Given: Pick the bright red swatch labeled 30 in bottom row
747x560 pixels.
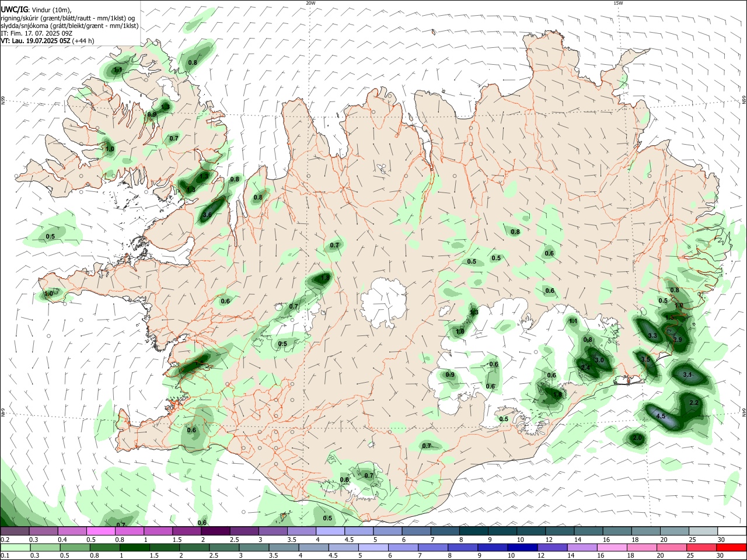Looking at the screenshot, I should pyautogui.click(x=731, y=547).
